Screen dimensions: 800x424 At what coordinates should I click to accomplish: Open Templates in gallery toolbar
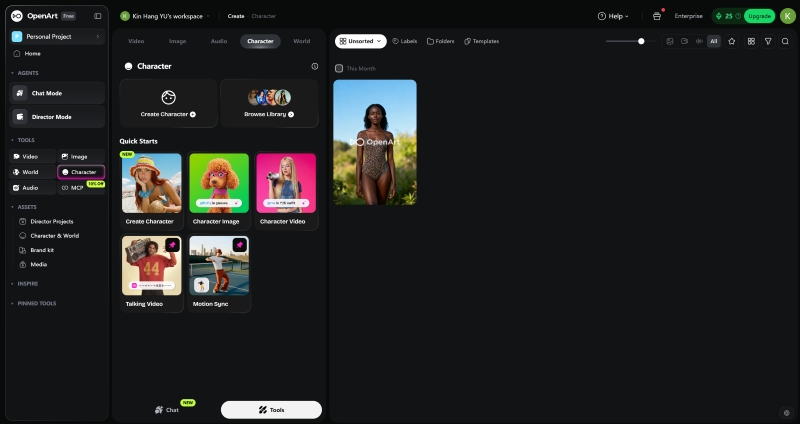point(482,41)
